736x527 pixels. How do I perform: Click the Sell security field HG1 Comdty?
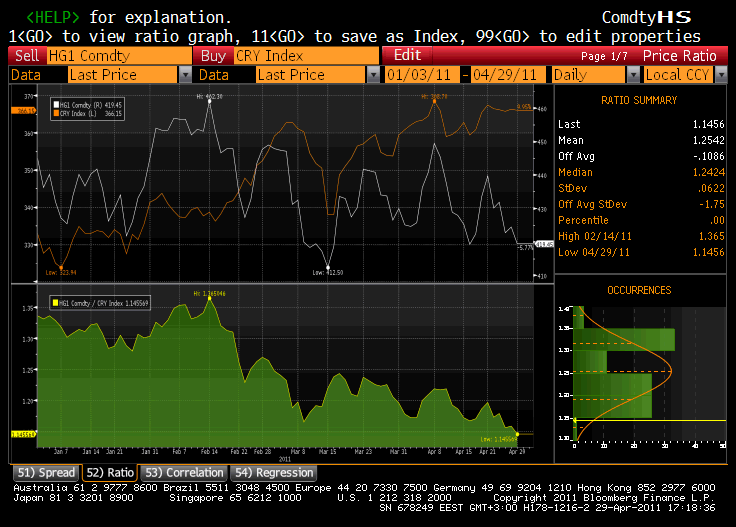click(119, 56)
